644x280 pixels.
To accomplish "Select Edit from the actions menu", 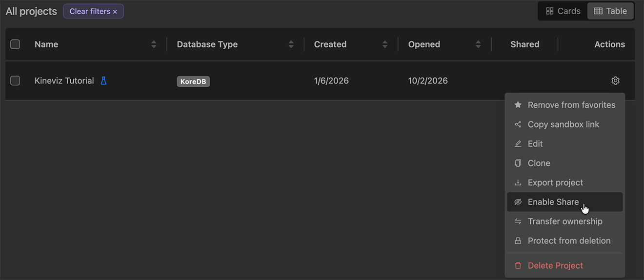I will click(565, 144).
